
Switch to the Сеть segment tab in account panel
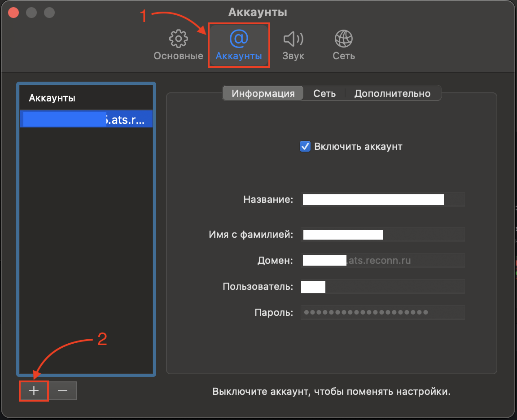point(324,93)
